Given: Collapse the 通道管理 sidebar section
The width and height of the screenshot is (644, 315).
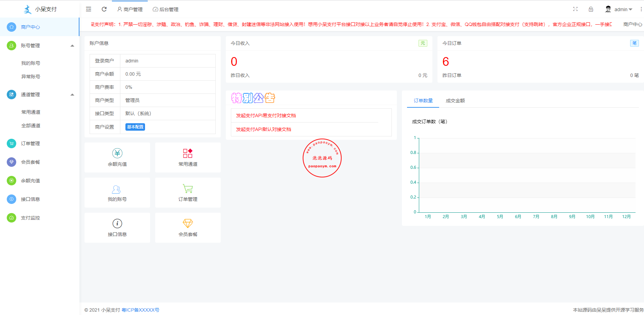Looking at the screenshot, I should [x=72, y=95].
